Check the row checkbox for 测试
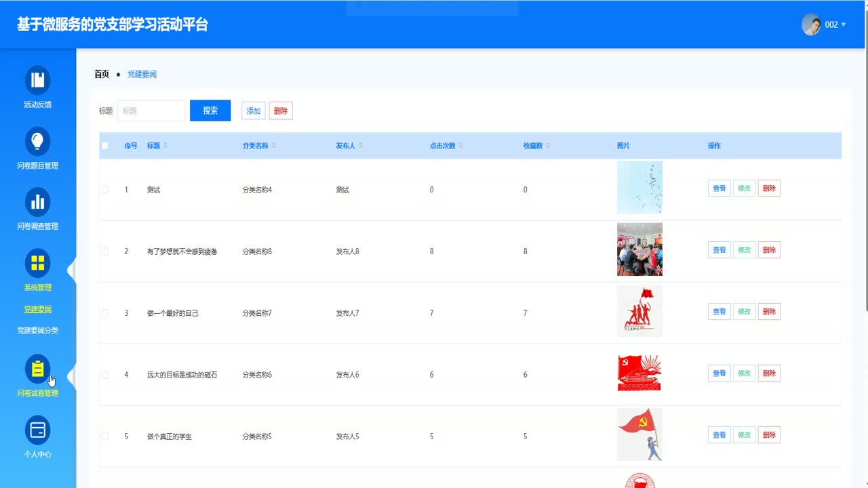 tap(105, 190)
